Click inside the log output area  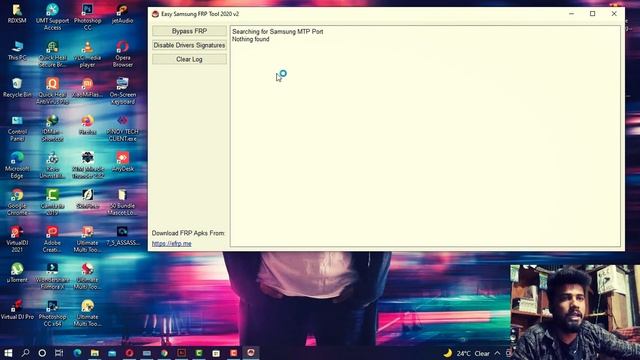click(425, 136)
